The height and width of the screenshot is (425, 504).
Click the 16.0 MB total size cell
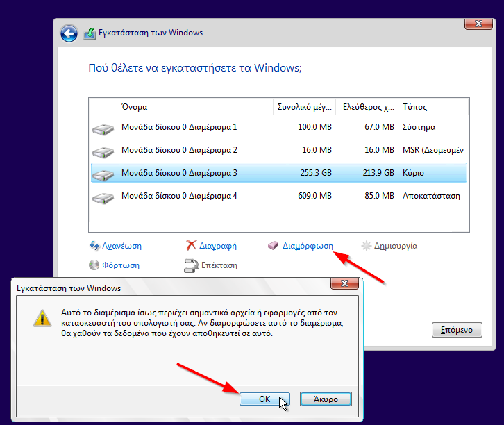click(x=317, y=150)
